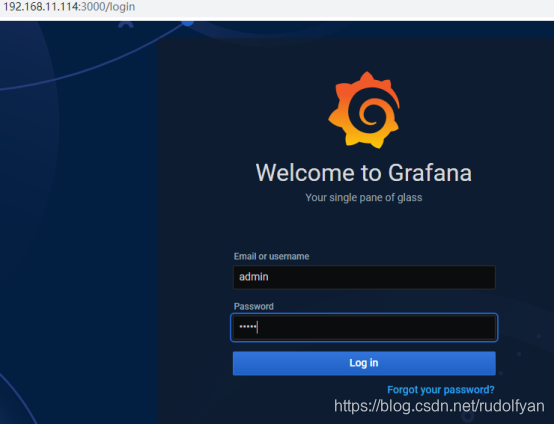Click the 'Your single pane of glass' text
The width and height of the screenshot is (554, 425).
point(364,197)
